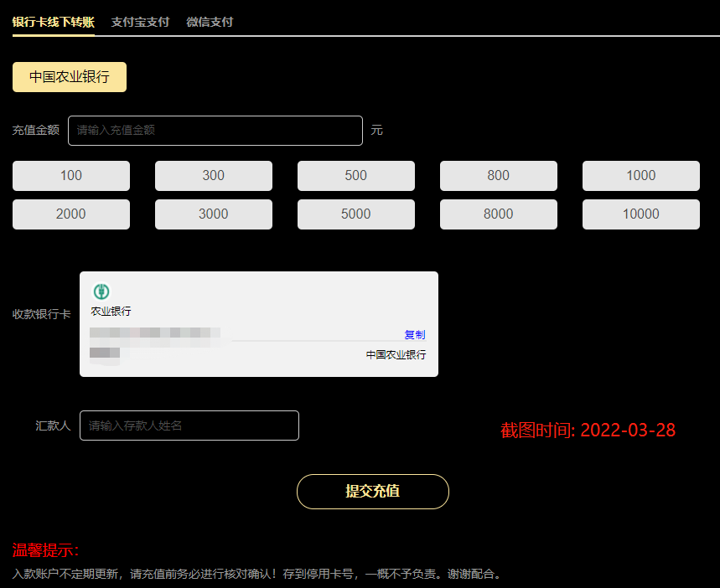The width and height of the screenshot is (720, 588).
Task: Click the 汇款人 name input field
Action: [189, 426]
